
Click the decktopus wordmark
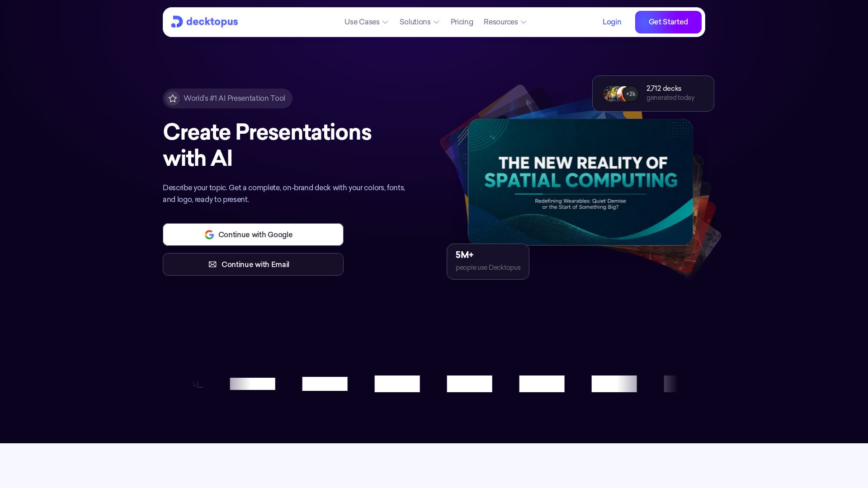[212, 22]
